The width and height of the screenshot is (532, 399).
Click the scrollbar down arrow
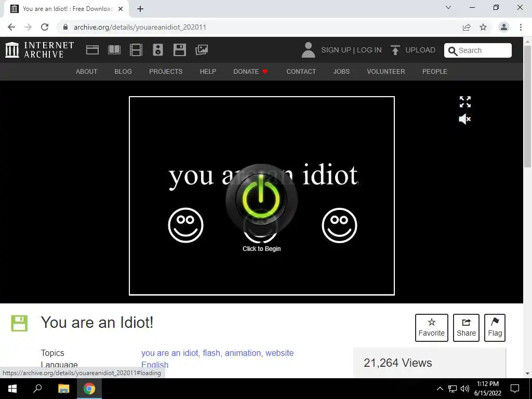click(x=527, y=374)
